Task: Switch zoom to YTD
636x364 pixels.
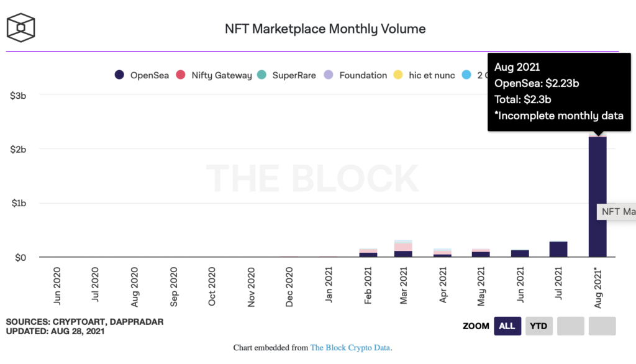Action: 538,326
